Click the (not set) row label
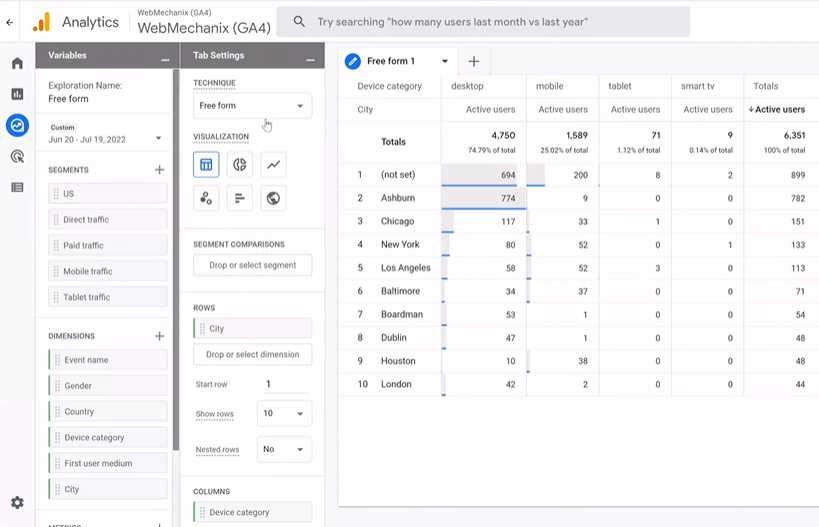 (x=398, y=175)
